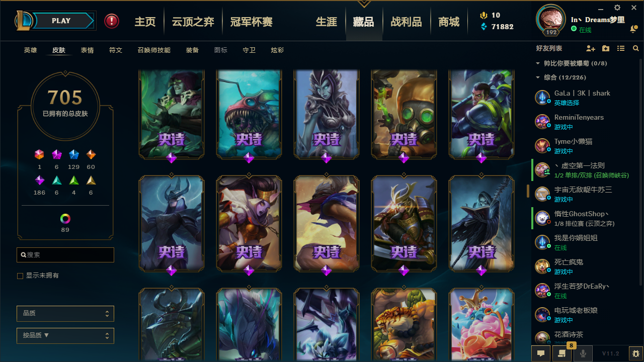644x362 pixels.
Task: Open the 按品质 sort dropdown
Action: click(x=65, y=335)
